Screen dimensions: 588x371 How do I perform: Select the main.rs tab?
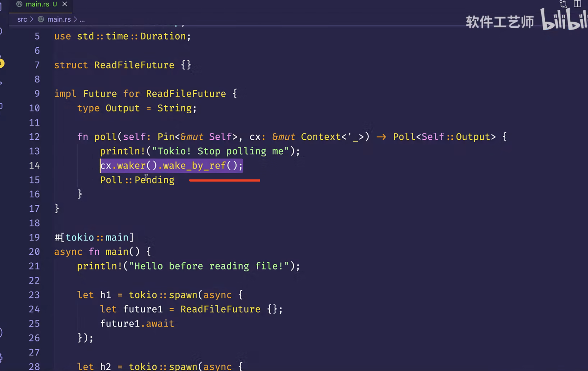click(37, 4)
